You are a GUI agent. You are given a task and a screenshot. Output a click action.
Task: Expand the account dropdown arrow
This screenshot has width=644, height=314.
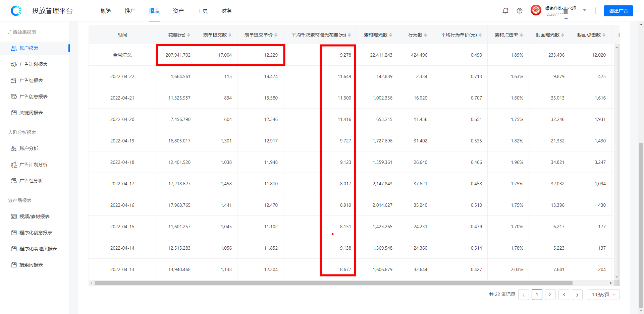585,10
